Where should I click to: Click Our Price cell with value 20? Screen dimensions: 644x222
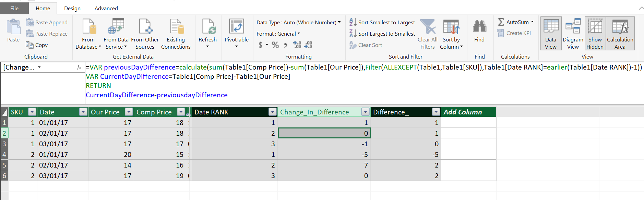coord(111,155)
